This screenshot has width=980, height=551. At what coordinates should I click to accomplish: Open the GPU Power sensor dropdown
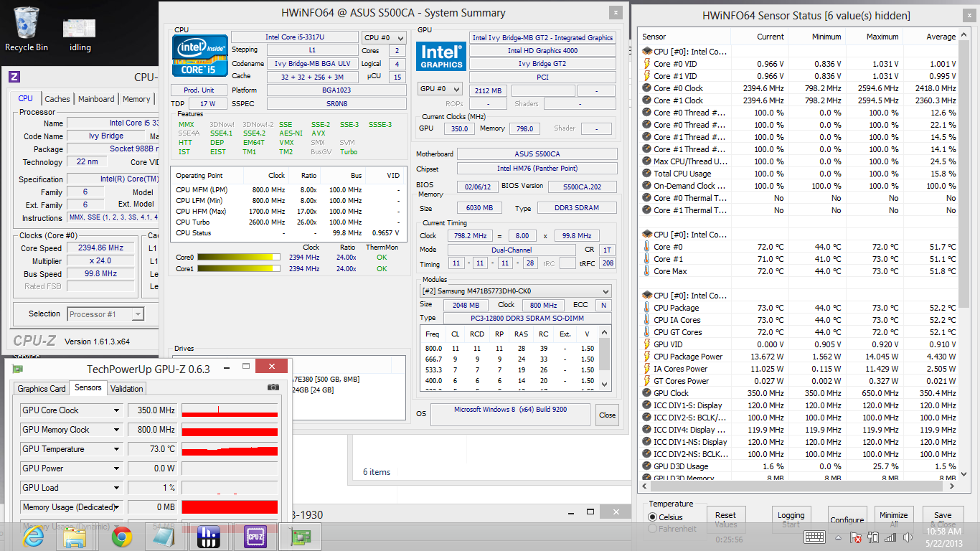72,468
